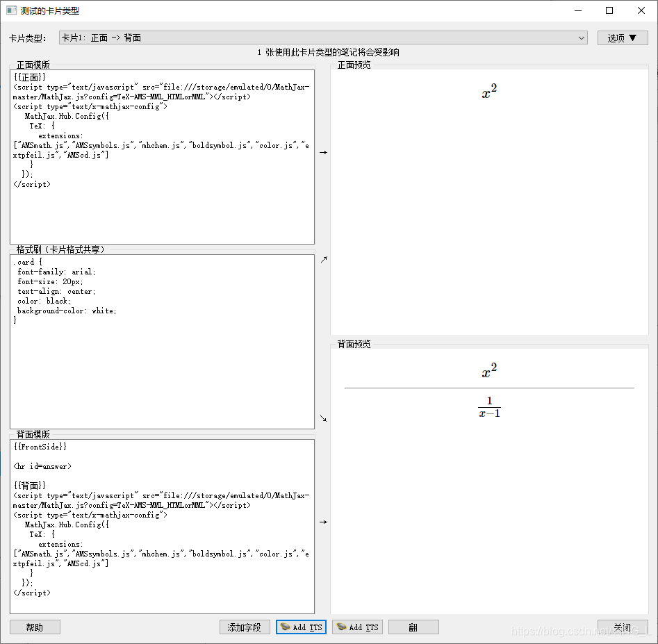The height and width of the screenshot is (644, 658).
Task: Click the 帮助 help button
Action: [34, 627]
